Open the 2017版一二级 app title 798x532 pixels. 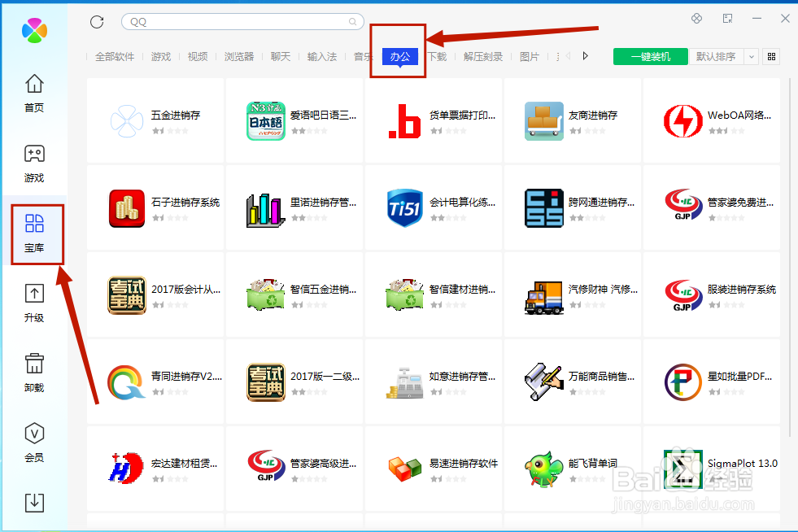[x=325, y=376]
